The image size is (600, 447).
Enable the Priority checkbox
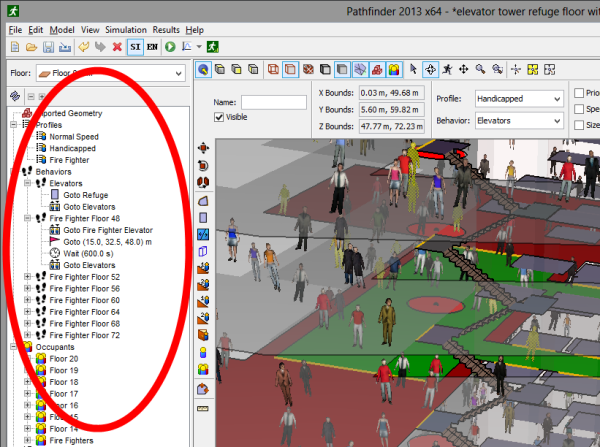click(x=580, y=94)
